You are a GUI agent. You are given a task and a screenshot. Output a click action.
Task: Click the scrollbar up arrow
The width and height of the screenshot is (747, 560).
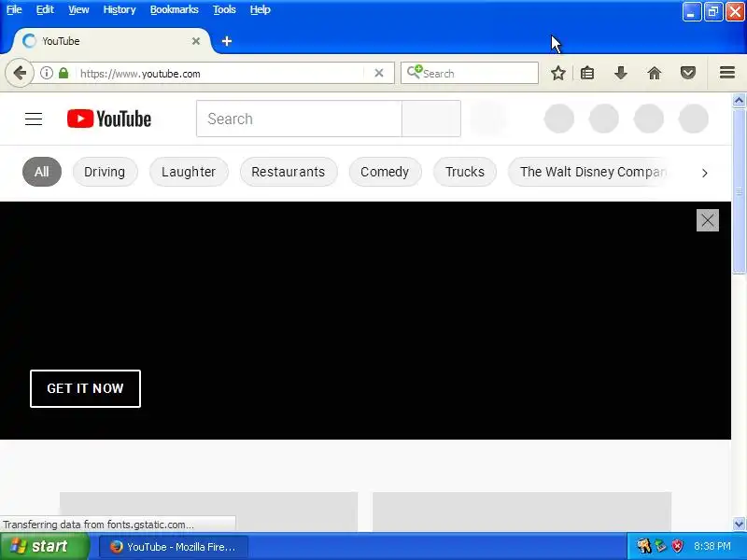pos(739,100)
